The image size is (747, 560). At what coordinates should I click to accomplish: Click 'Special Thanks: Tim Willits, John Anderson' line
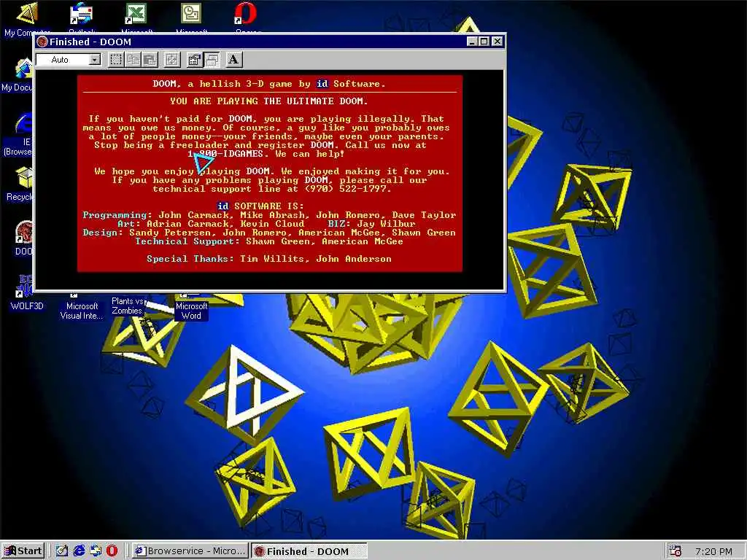click(268, 259)
